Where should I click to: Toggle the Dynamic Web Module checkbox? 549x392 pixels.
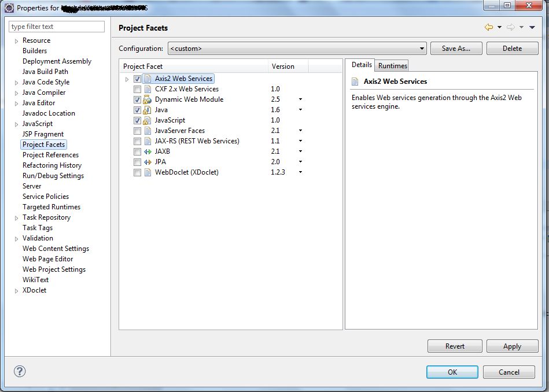tap(137, 100)
